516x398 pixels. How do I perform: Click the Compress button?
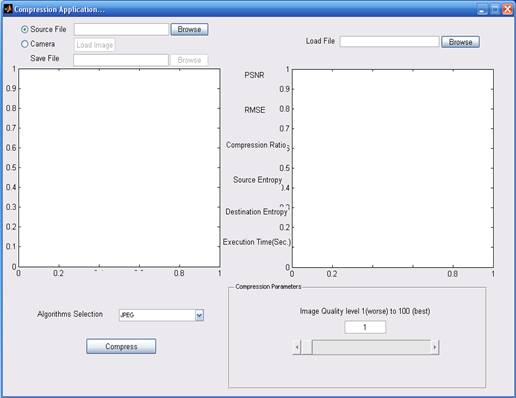coord(121,346)
